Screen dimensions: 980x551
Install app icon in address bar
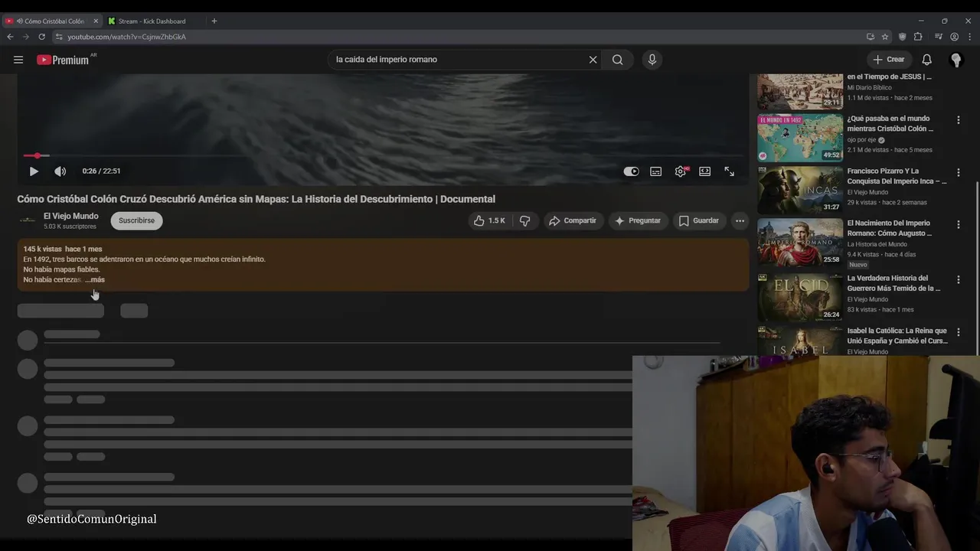[871, 37]
